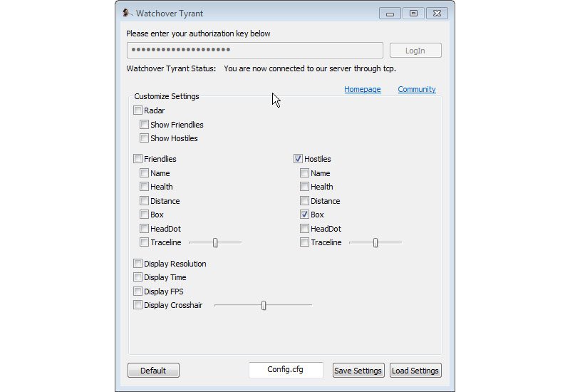This screenshot has height=392, width=570.
Task: Click the Display Crosshair slider thumb
Action: (264, 305)
